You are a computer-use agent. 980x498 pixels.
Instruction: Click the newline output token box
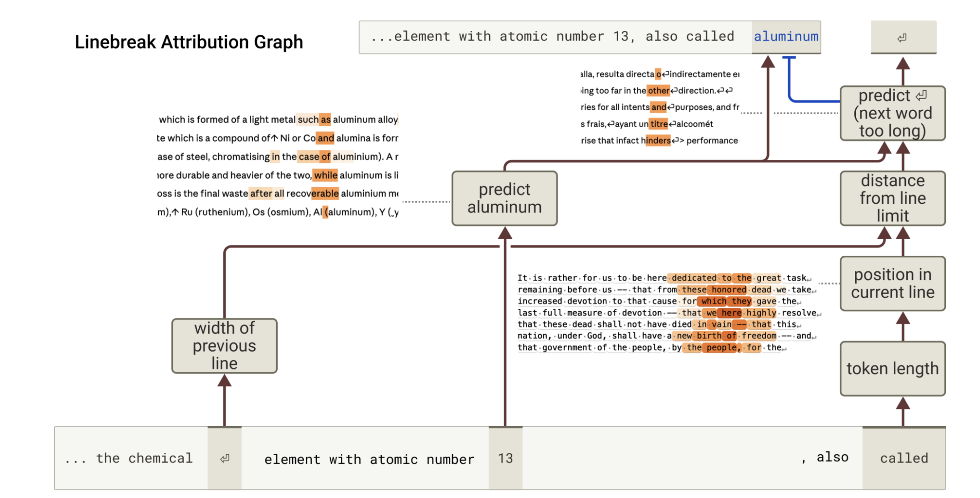(x=903, y=37)
